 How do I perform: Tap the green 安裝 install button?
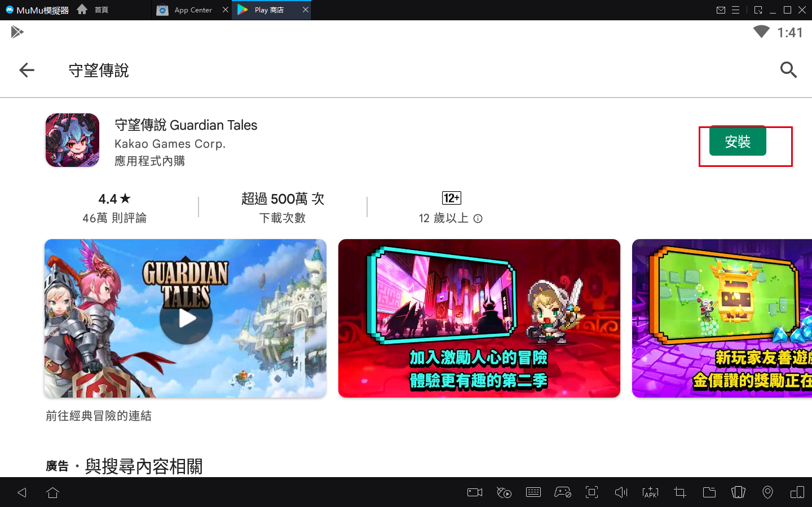point(738,141)
